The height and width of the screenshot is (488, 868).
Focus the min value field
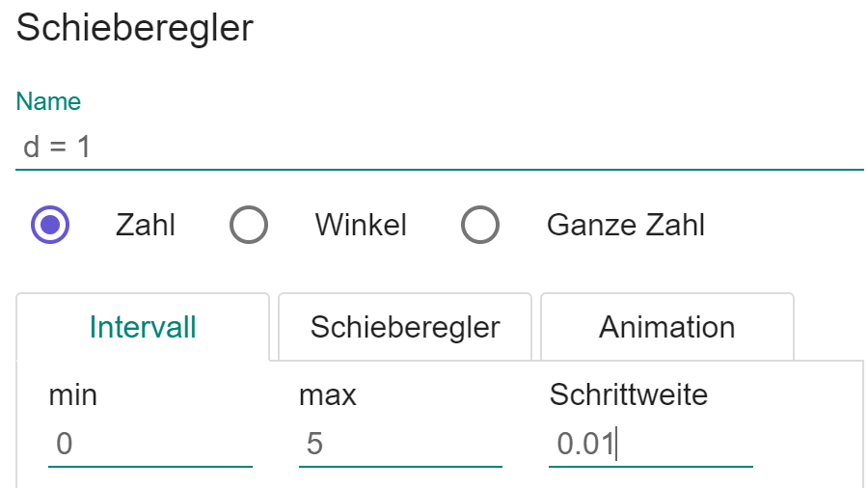[149, 445]
